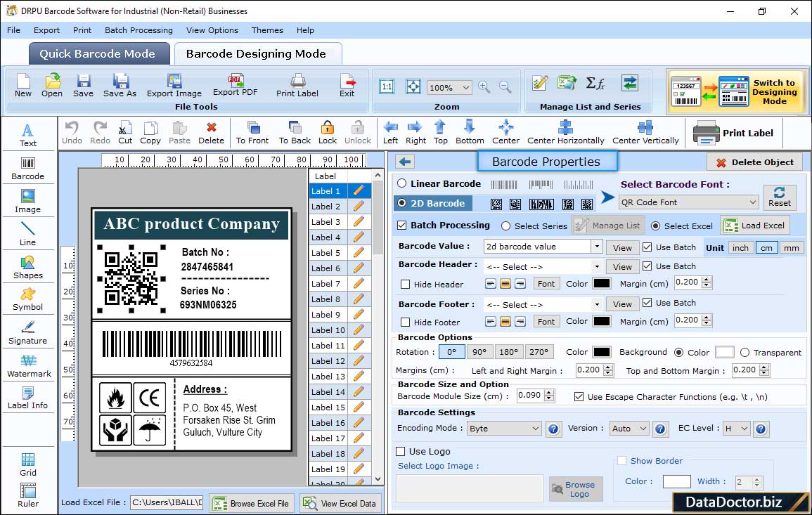Select Transparent background option
The image size is (812, 515).
coord(745,353)
